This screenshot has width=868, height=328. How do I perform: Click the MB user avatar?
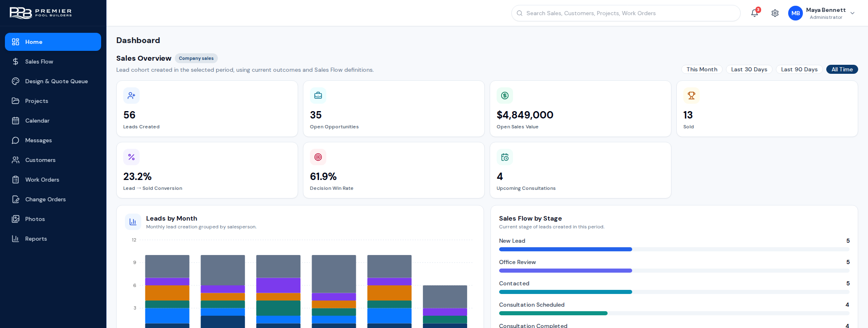point(796,13)
